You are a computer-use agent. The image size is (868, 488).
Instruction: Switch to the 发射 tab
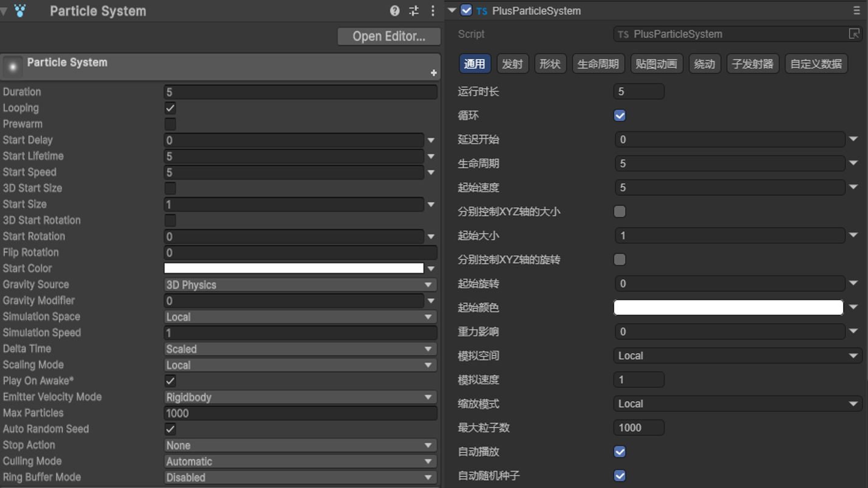coord(513,64)
